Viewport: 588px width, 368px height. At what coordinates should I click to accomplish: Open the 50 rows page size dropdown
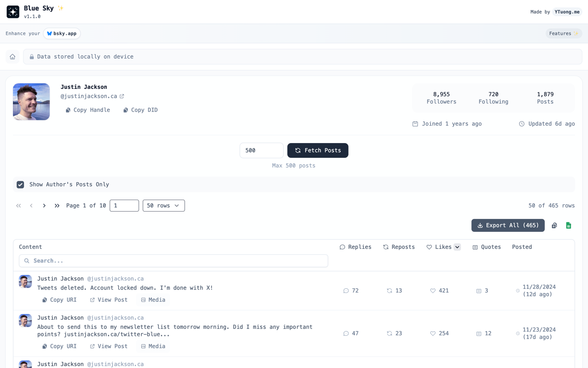pyautogui.click(x=164, y=206)
